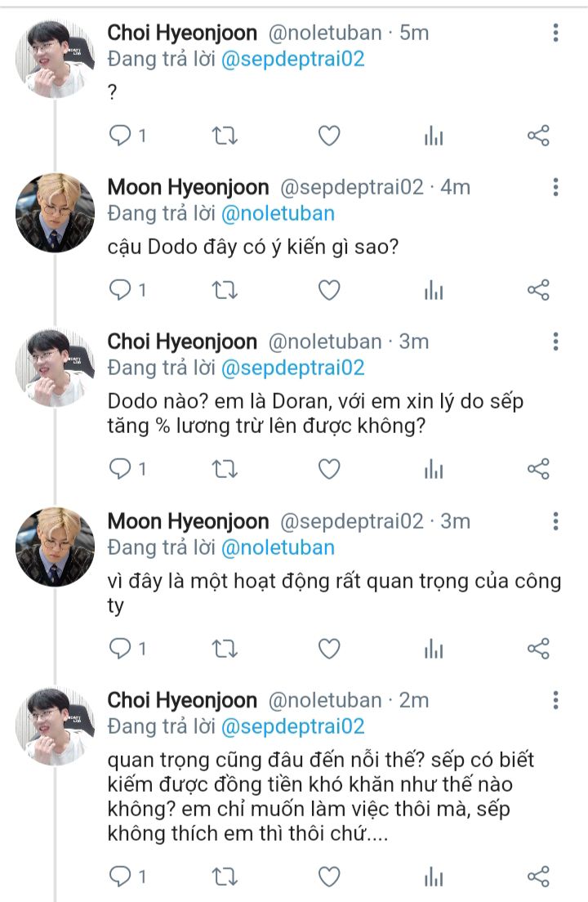View analytics of the "?" tweet
The height and width of the screenshot is (902, 588).
tap(434, 136)
